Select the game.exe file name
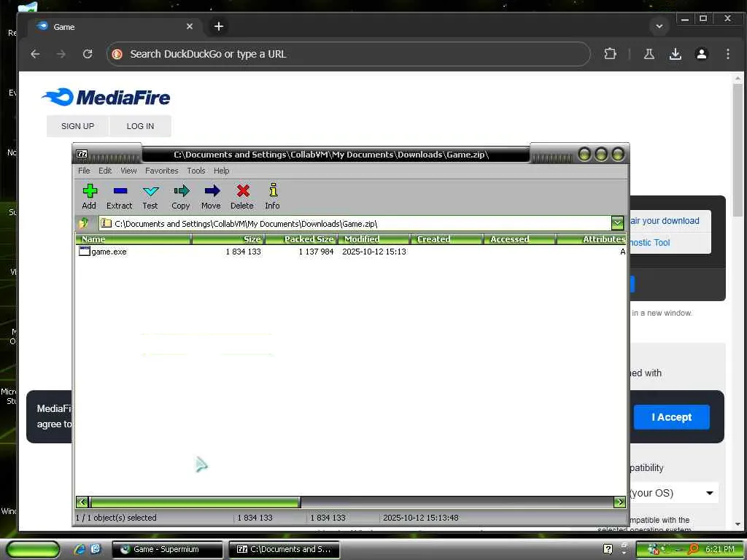The height and width of the screenshot is (560, 747). [109, 252]
